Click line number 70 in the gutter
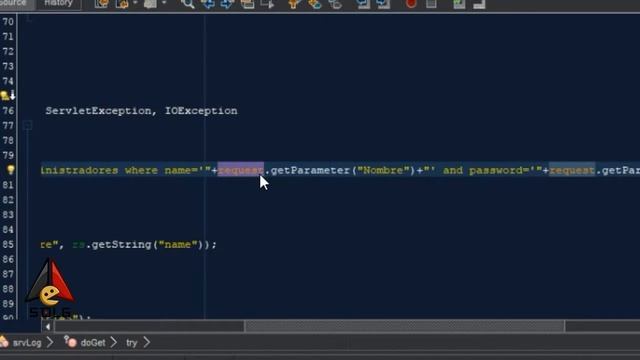This screenshot has height=360, width=640. [8, 22]
